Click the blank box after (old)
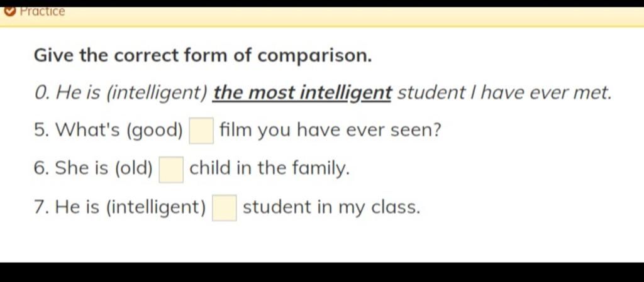This screenshot has width=644, height=282. [171, 170]
